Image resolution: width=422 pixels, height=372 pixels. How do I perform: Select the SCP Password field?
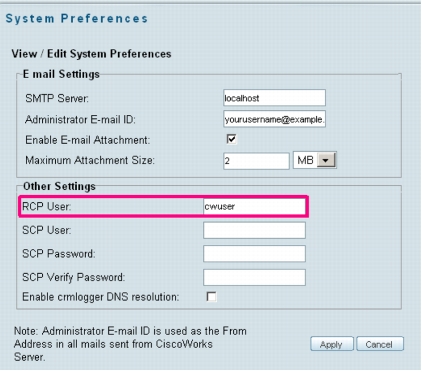254,254
